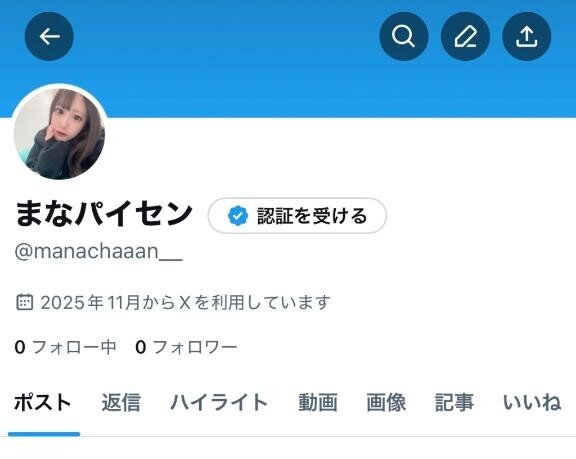Click the calendar joined-date icon
576x459 pixels.
[25, 302]
